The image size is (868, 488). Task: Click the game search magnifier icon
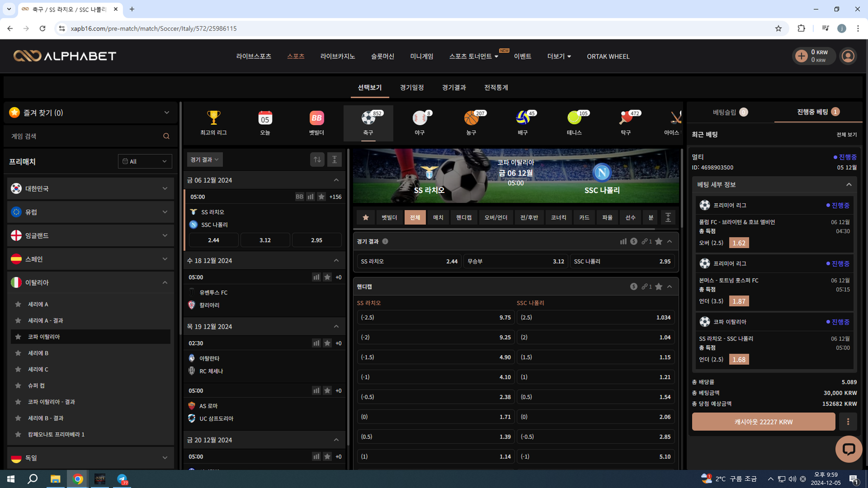pos(167,136)
